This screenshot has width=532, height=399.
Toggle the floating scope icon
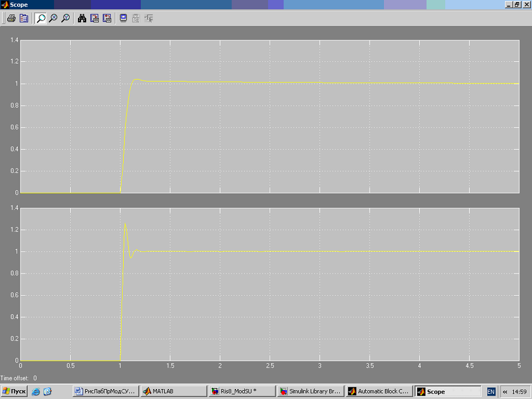coord(124,18)
